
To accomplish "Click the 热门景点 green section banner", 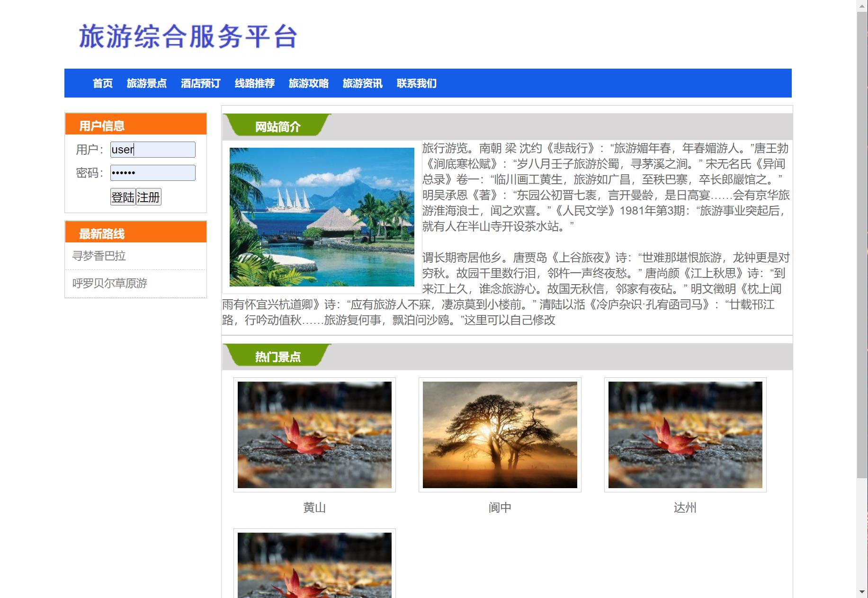I will click(x=277, y=357).
